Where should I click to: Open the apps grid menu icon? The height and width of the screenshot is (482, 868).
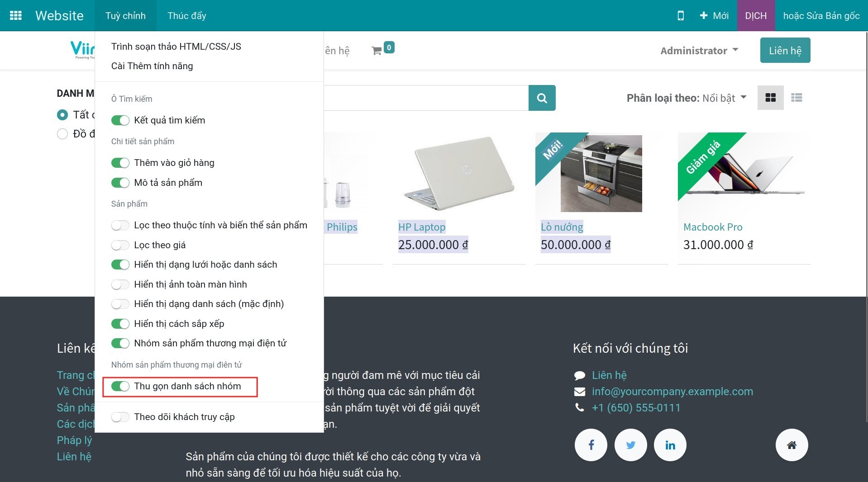pos(16,15)
